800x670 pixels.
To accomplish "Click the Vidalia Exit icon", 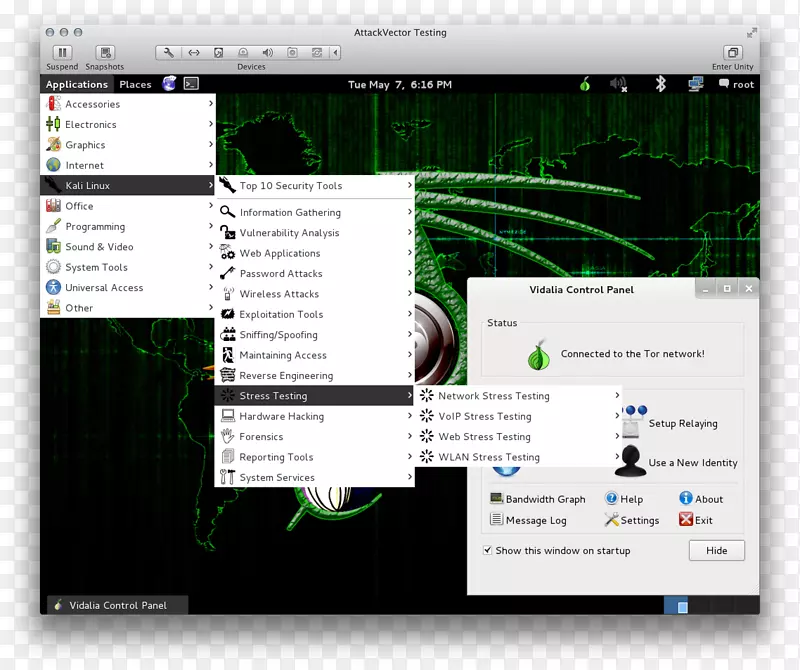I will pos(687,520).
